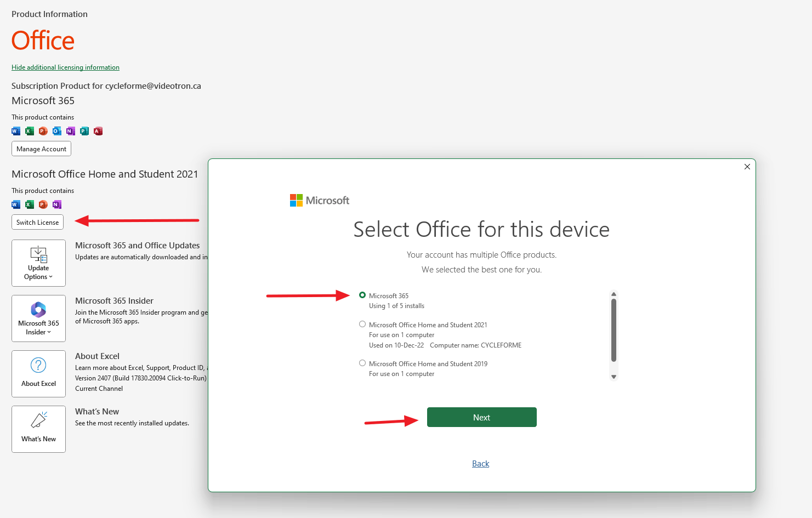Click the Outlook icon under Microsoft 365
Viewport: 812px width, 518px height.
pos(57,131)
